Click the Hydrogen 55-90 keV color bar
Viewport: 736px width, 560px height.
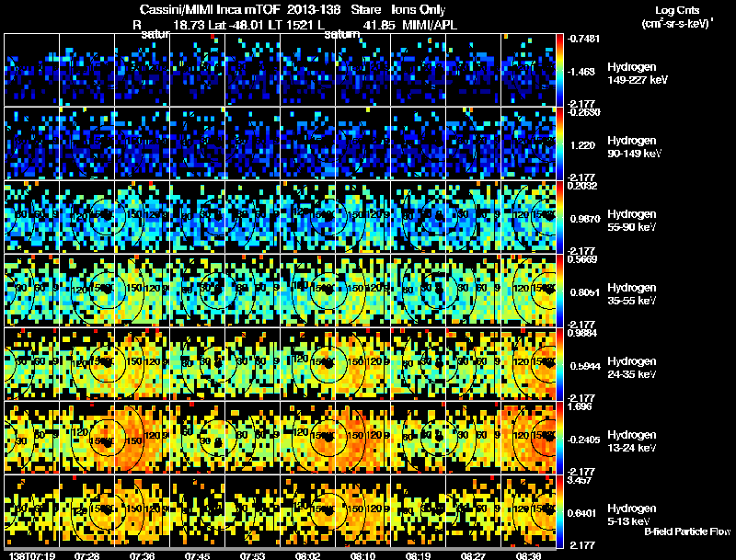click(559, 217)
